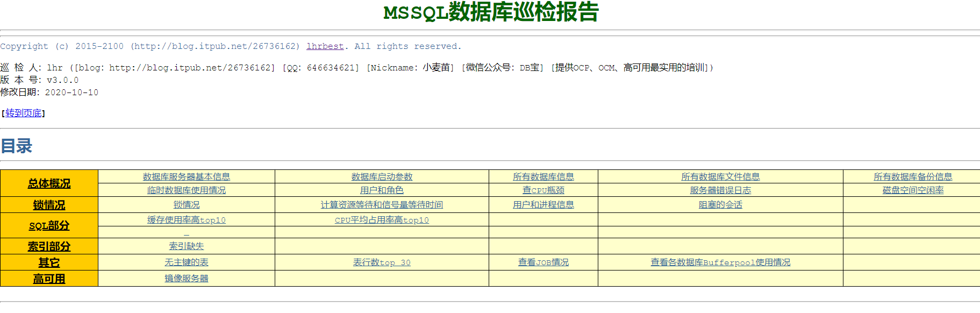Go to 表行数top 30 section
This screenshot has height=313, width=980.
click(x=382, y=262)
